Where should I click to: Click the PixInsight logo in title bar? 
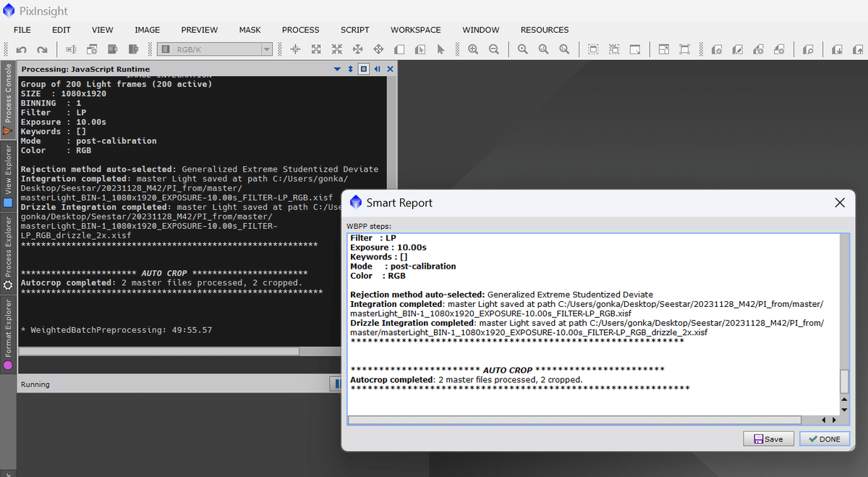[9, 10]
